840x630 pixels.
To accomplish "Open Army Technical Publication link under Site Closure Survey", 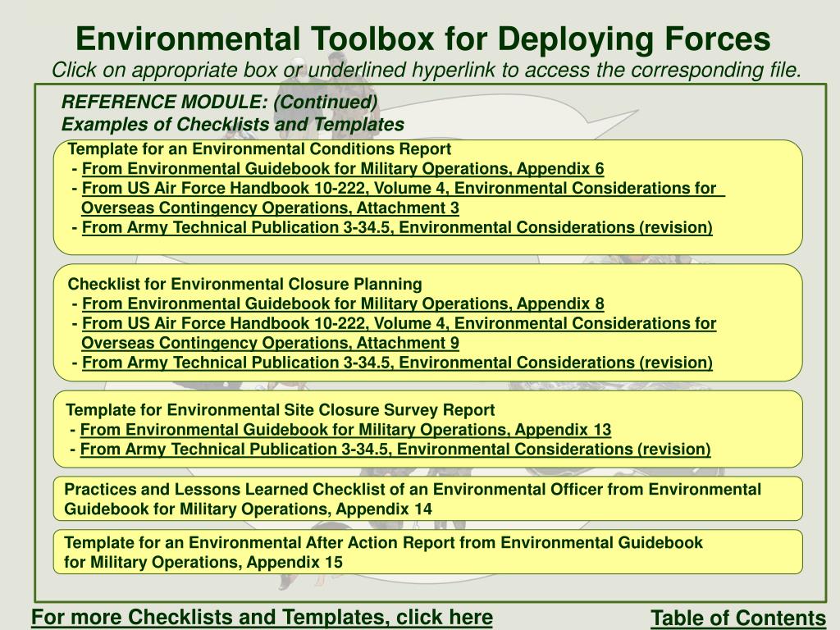I will pos(395,449).
